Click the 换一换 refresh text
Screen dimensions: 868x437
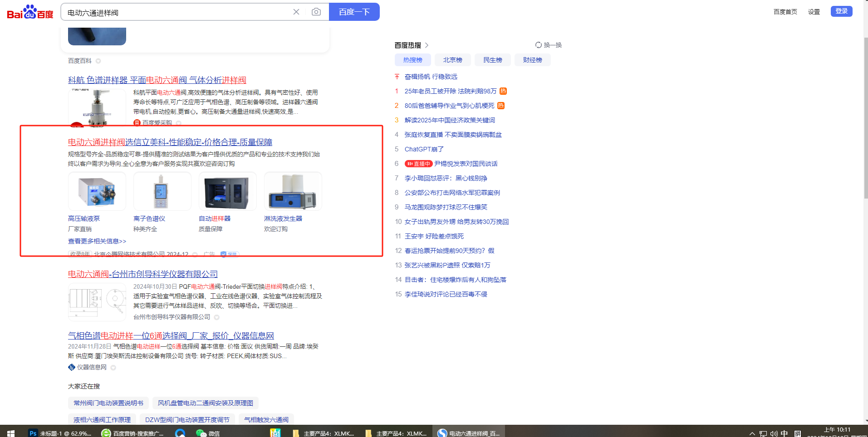pyautogui.click(x=553, y=45)
